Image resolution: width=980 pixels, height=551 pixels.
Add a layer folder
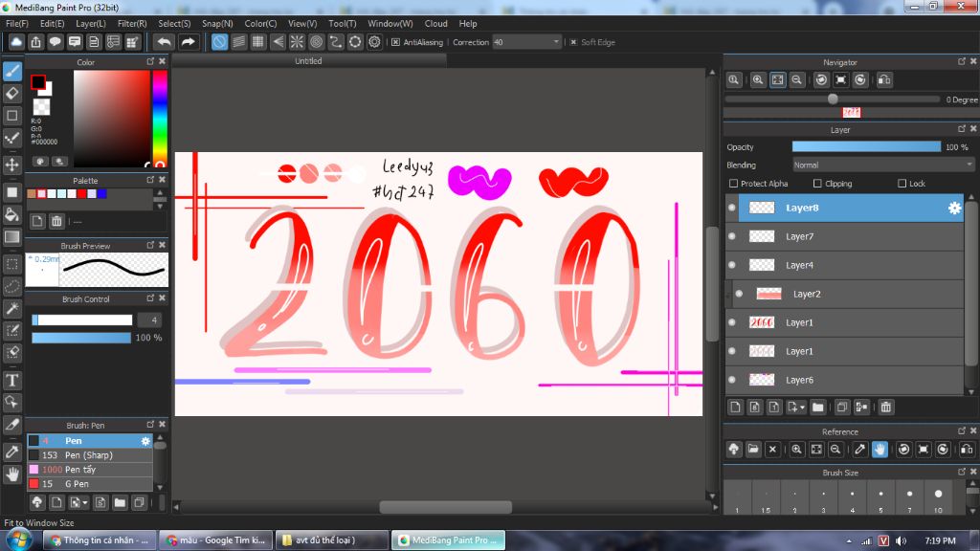coord(818,408)
